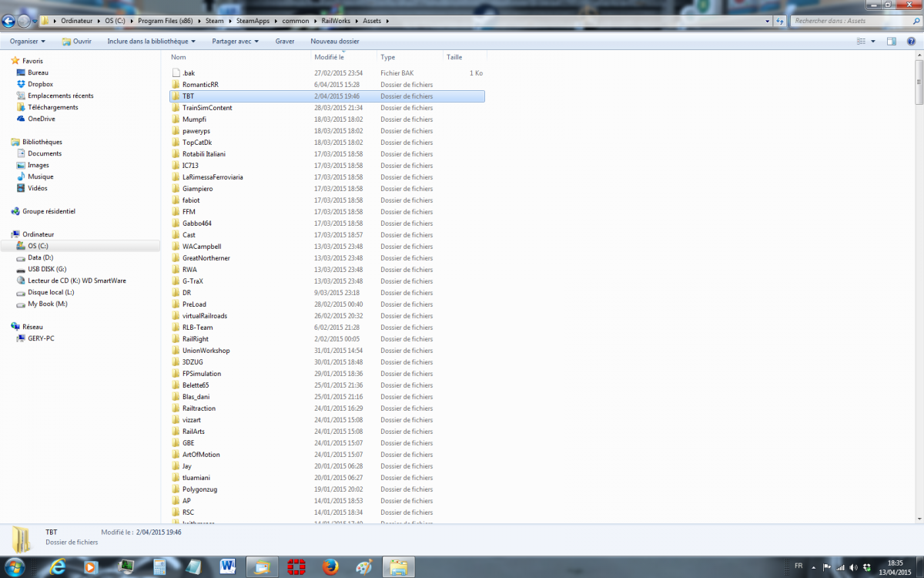Screen dimensions: 924x578
Task: Click the Ouvrir toolbar button
Action: pos(77,41)
